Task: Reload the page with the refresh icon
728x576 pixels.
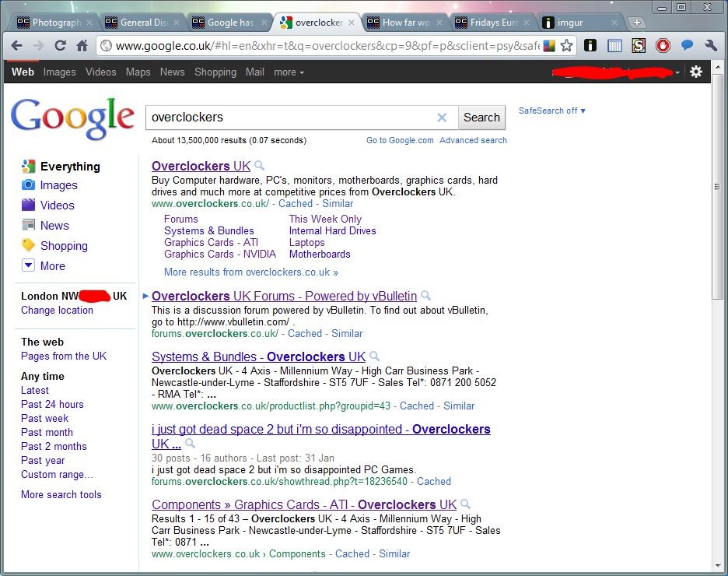Action: coord(60,45)
